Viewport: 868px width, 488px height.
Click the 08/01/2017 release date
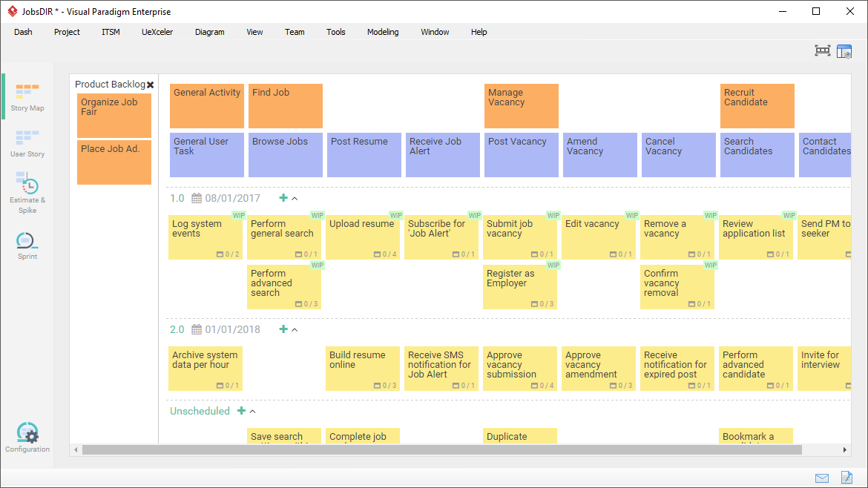pos(232,198)
